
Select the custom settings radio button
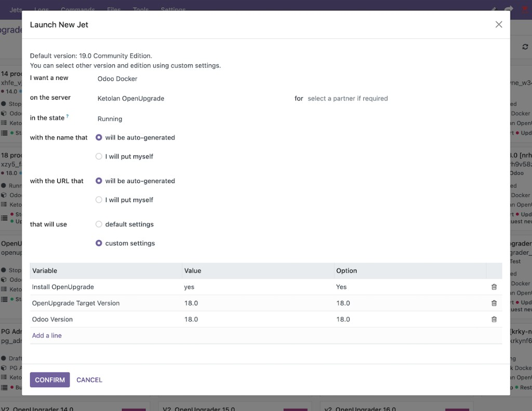coord(99,243)
